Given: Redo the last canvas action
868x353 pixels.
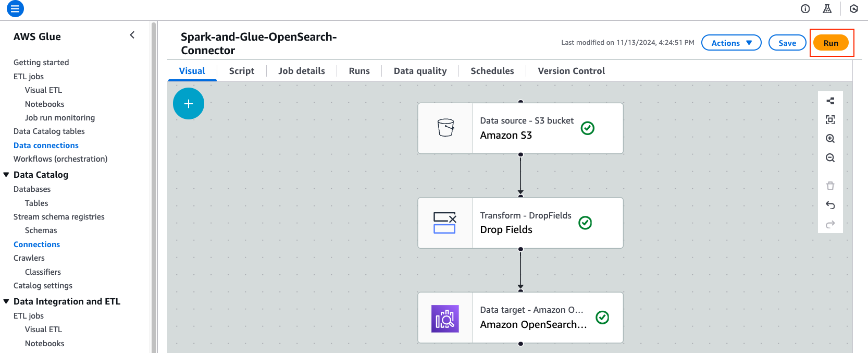Looking at the screenshot, I should pos(830,224).
